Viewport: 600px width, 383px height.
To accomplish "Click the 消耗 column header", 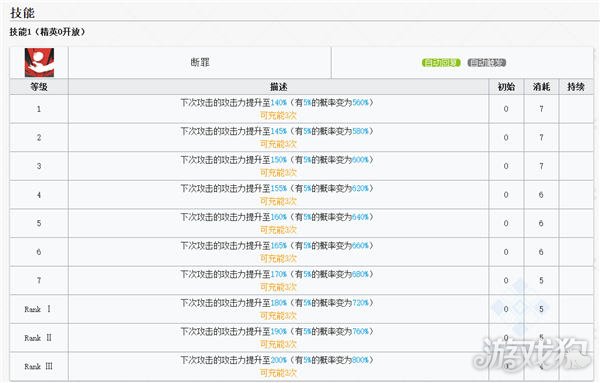I will (x=541, y=87).
